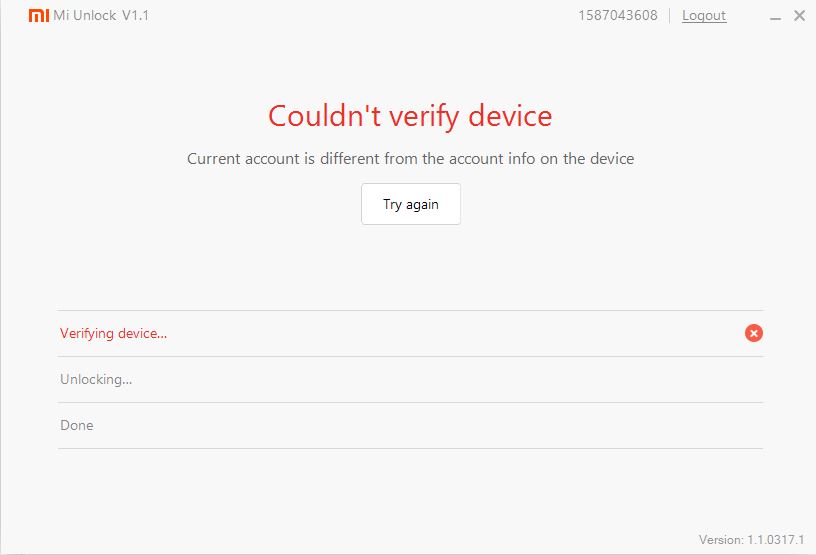Viewport: 816px width, 555px height.
Task: Click the divider line below Done
Action: click(410, 448)
